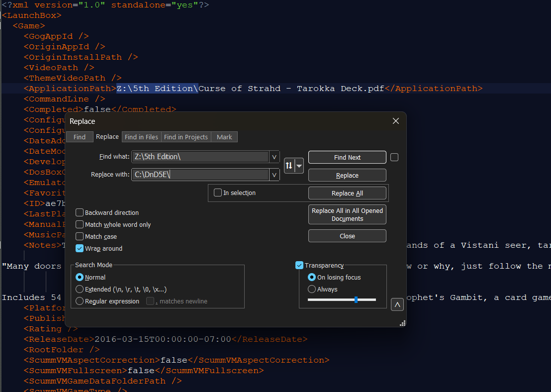This screenshot has width=551, height=392.
Task: Open the Find in Files tab
Action: pos(141,137)
